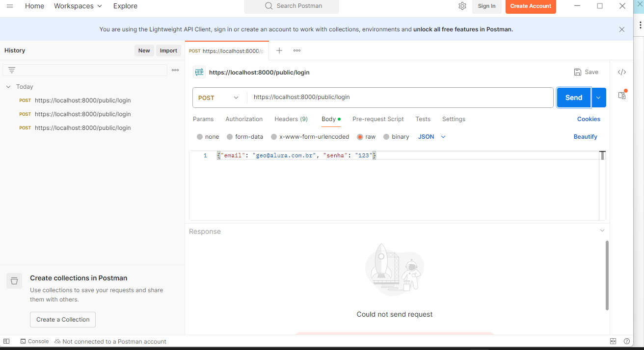Open tab options ellipsis menu
The image size is (644, 350).
[x=297, y=50]
